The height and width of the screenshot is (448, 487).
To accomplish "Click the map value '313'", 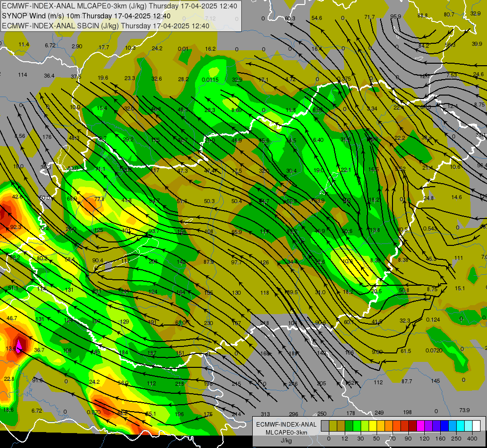I will coord(265,414).
